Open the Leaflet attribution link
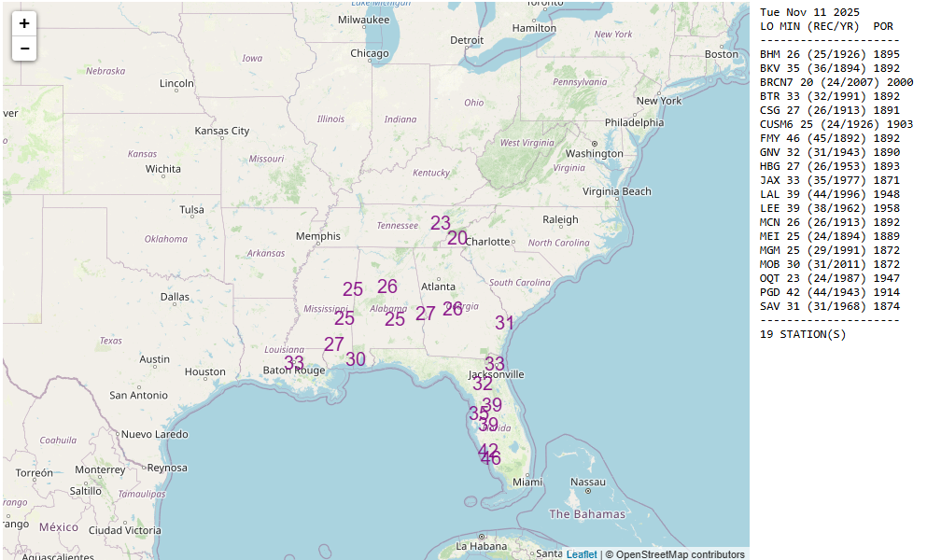Screen dimensions: 927x560 [x=581, y=554]
